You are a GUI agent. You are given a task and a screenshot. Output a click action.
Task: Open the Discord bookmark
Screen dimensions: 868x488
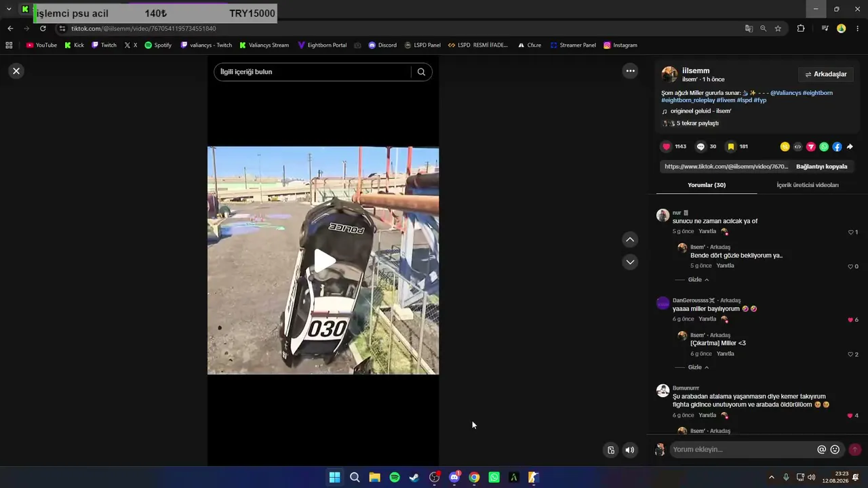click(382, 45)
